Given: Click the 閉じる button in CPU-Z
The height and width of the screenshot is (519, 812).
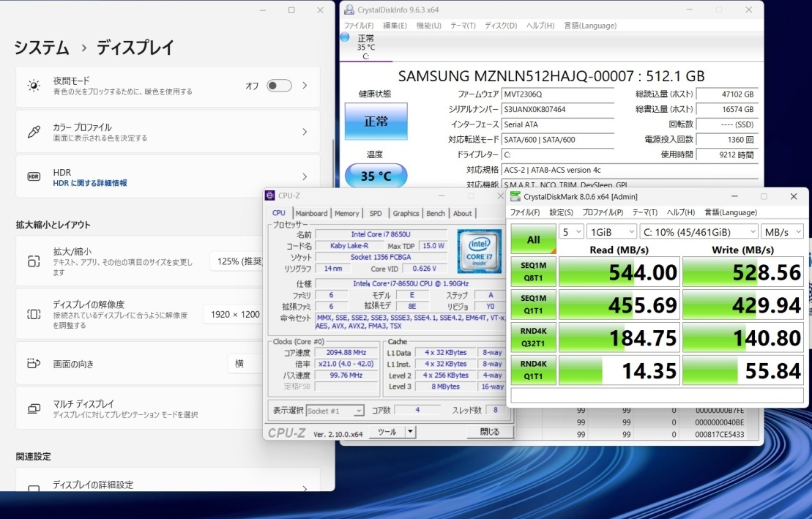Looking at the screenshot, I should tap(489, 431).
